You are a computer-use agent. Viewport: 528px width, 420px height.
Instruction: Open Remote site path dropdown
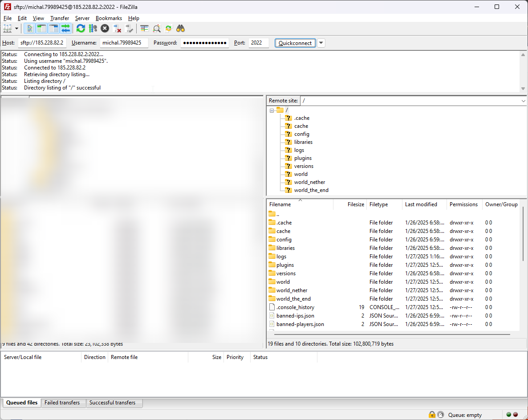pyautogui.click(x=523, y=101)
